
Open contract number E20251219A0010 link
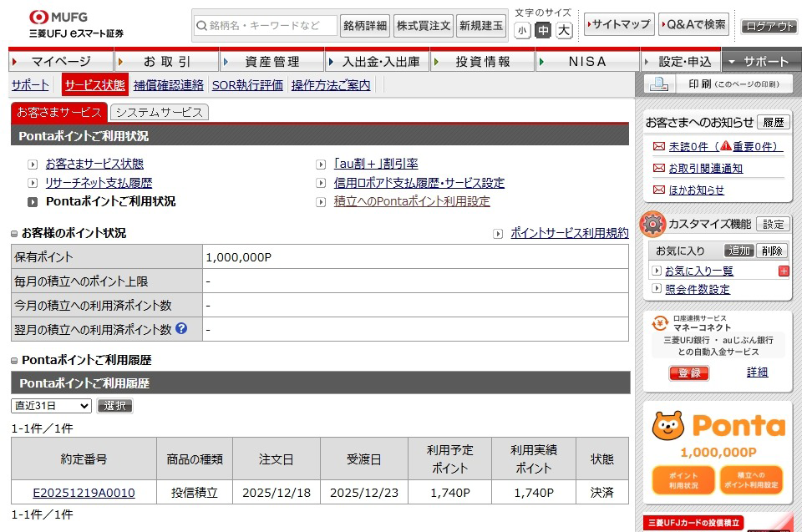[x=84, y=493]
